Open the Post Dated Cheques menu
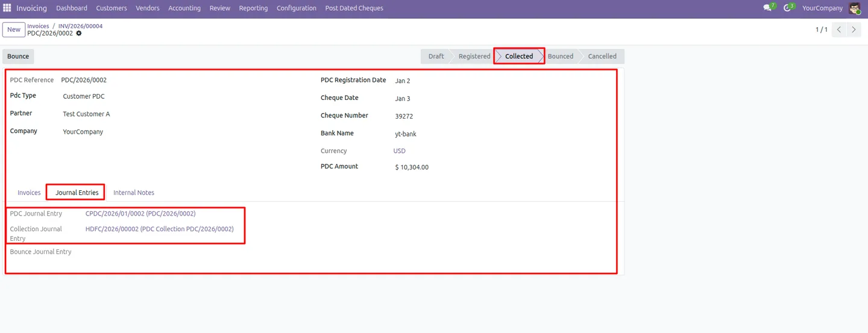This screenshot has width=868, height=333. pyautogui.click(x=354, y=8)
